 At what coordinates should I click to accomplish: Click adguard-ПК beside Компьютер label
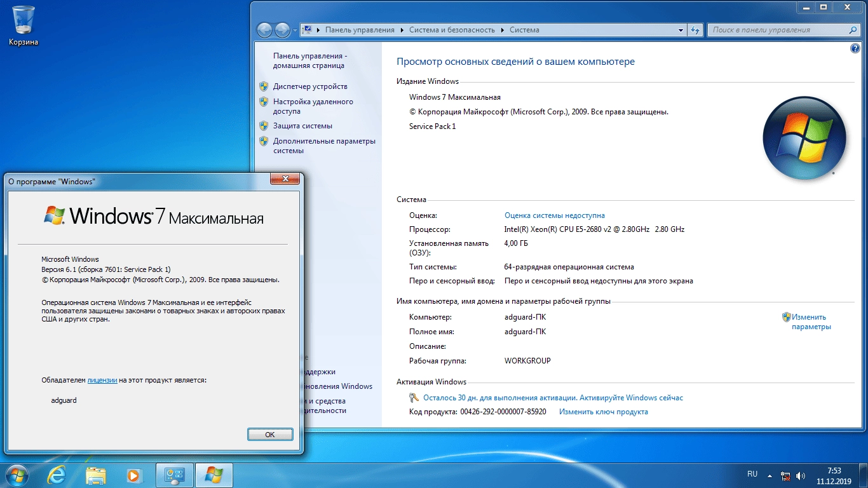(x=525, y=317)
